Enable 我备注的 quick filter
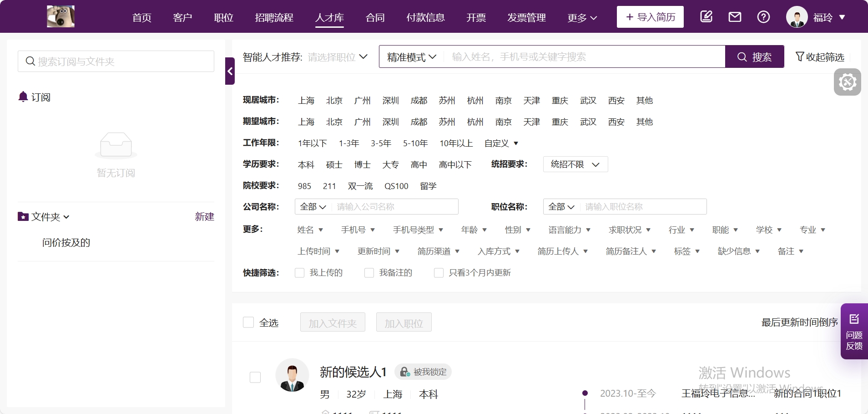 point(369,273)
